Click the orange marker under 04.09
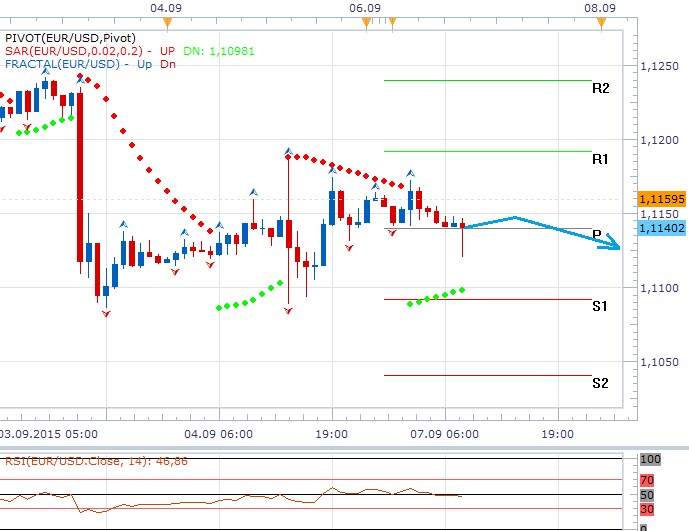The width and height of the screenshot is (689, 531). [167, 22]
